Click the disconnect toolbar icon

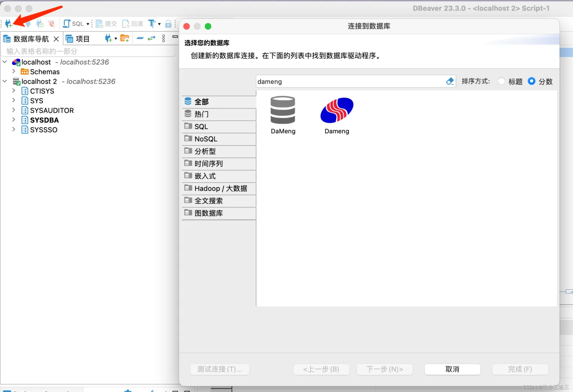[x=52, y=23]
